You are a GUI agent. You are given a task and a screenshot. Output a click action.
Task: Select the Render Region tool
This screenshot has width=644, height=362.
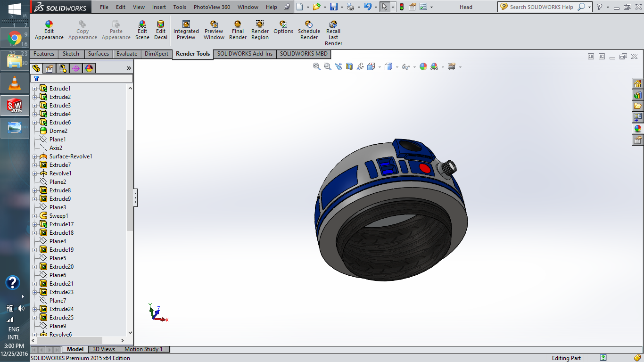(x=260, y=31)
